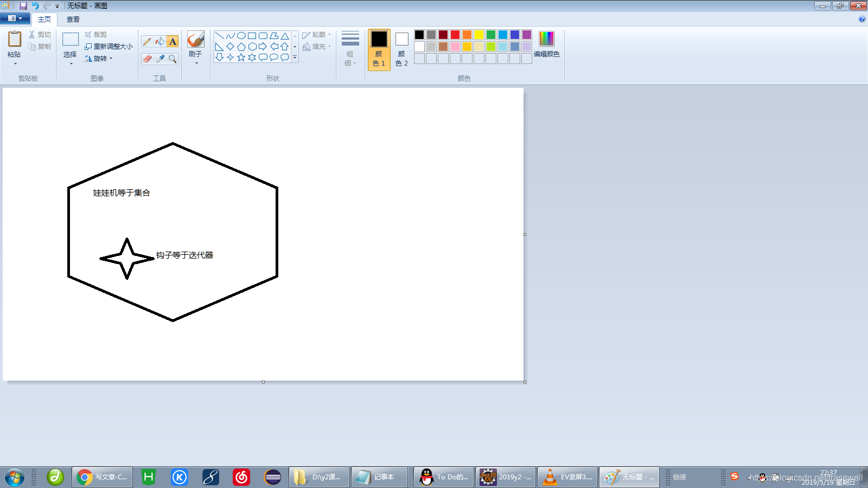The image size is (868, 488).
Task: Open the Paint help icon
Action: point(862,19)
